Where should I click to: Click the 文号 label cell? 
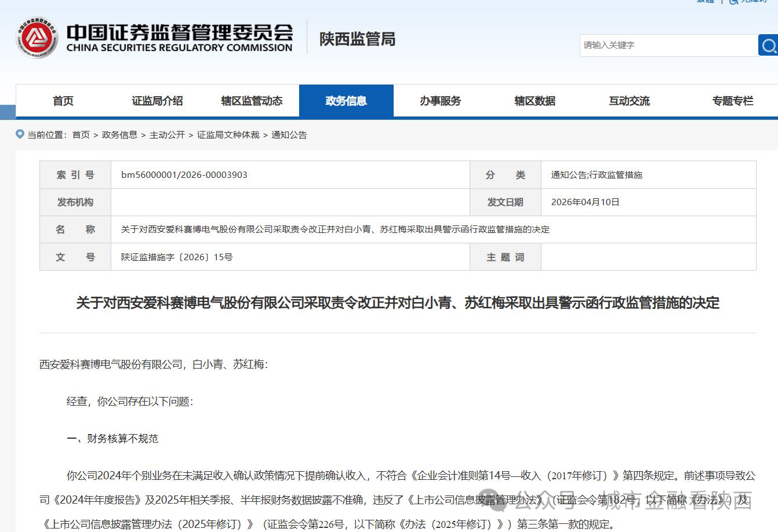click(75, 257)
